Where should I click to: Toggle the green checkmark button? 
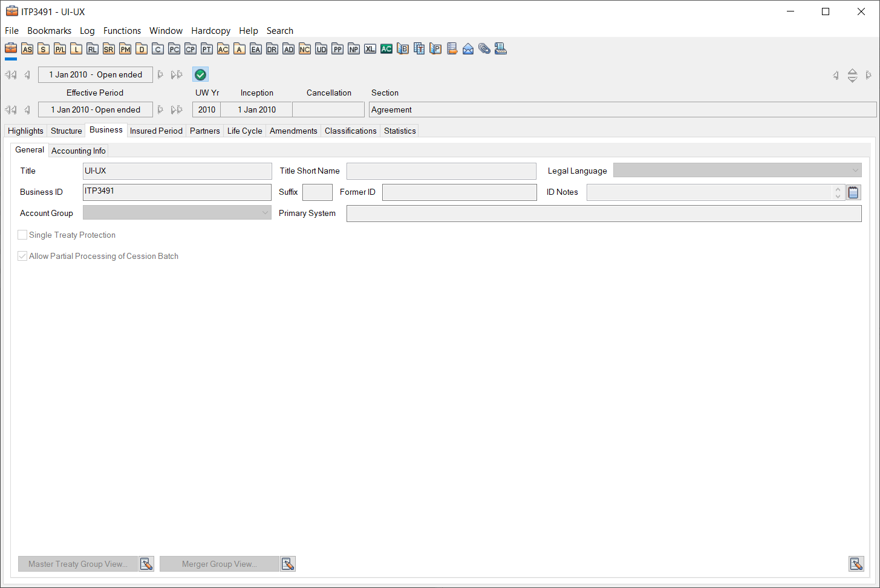[x=200, y=74]
